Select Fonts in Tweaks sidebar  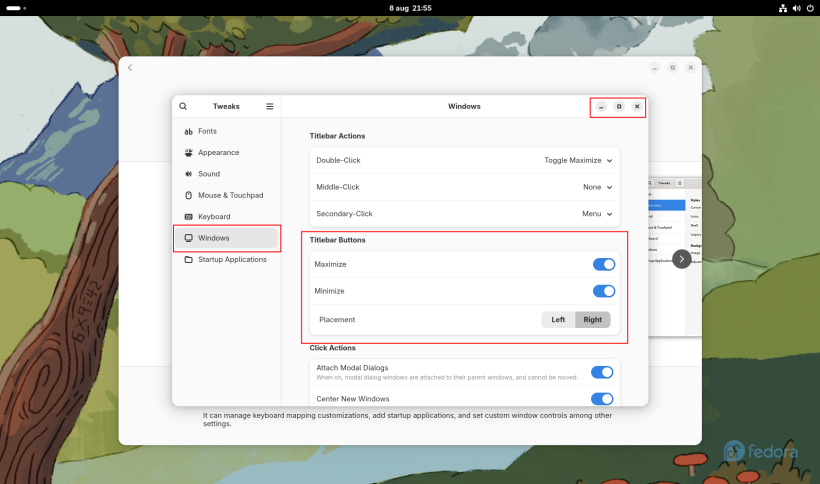click(226, 131)
